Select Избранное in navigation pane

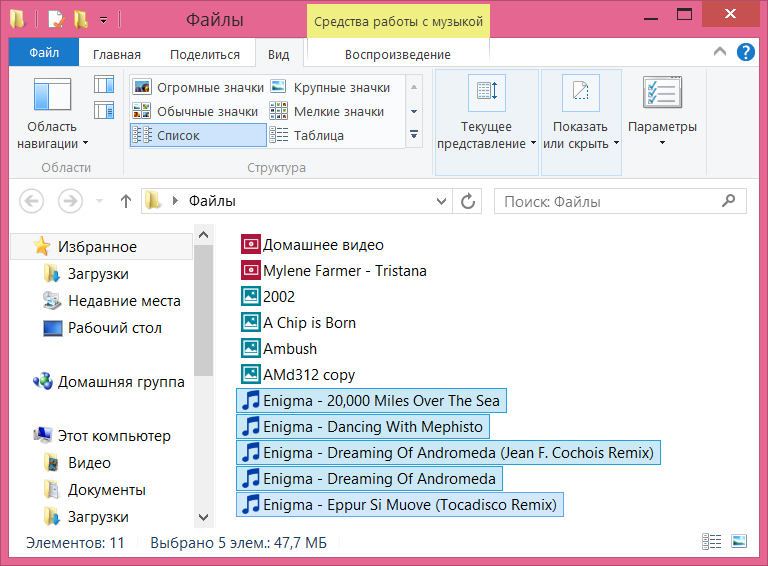[x=101, y=246]
